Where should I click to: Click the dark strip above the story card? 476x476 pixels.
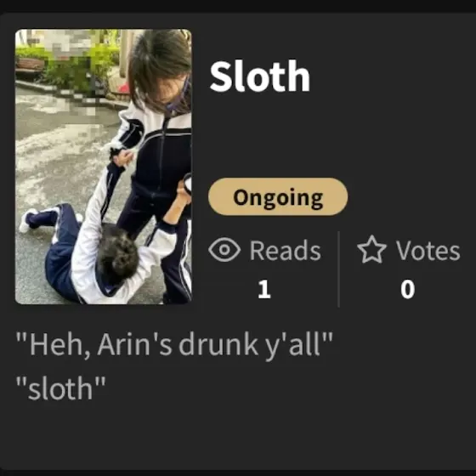[238, 5]
